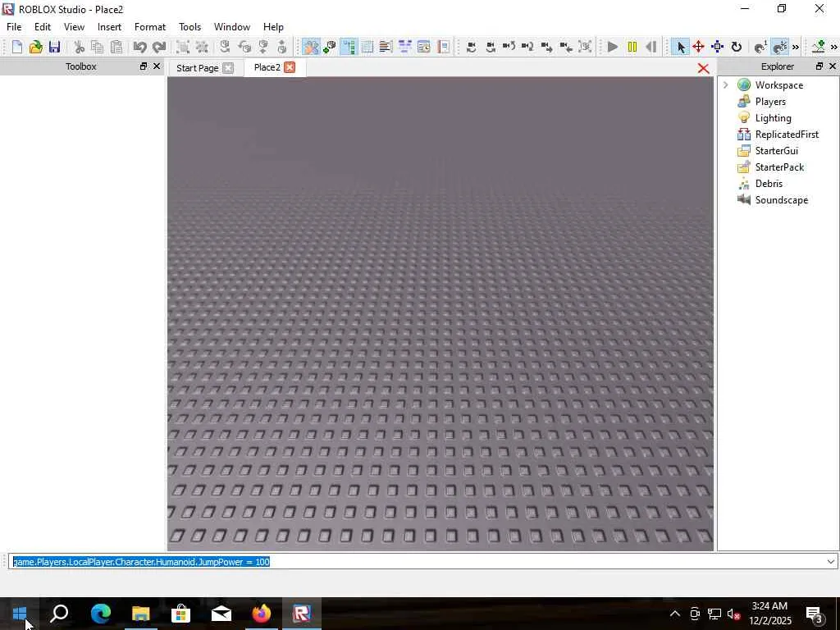Toggle the Properties panel icon
The width and height of the screenshot is (840, 630).
(x=367, y=47)
